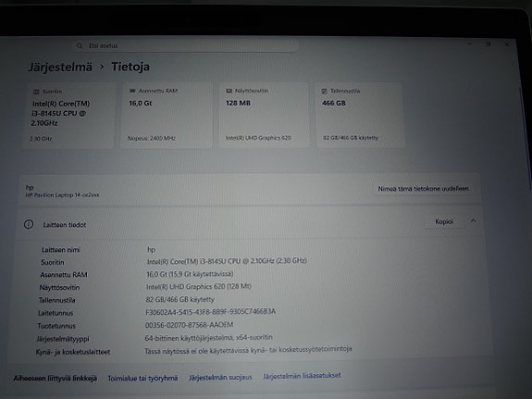The width and height of the screenshot is (532, 399).
Task: Click '16,0 Gt (15,9 Gt käytettävissä)' value
Action: point(190,274)
